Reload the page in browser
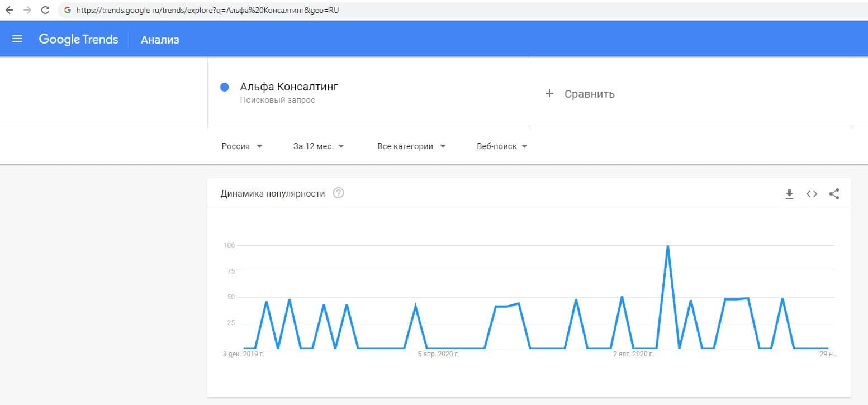Screen dimensions: 868x405 [x=46, y=10]
